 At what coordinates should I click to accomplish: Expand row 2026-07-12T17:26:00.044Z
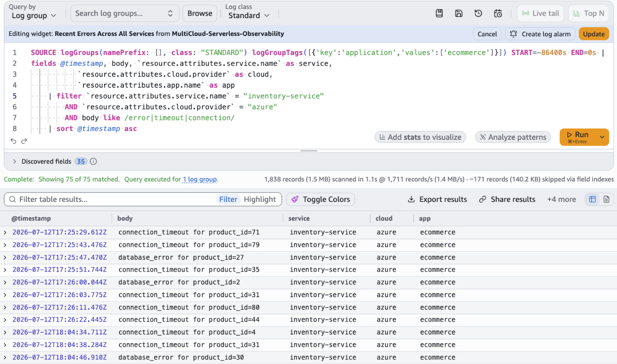(5, 282)
